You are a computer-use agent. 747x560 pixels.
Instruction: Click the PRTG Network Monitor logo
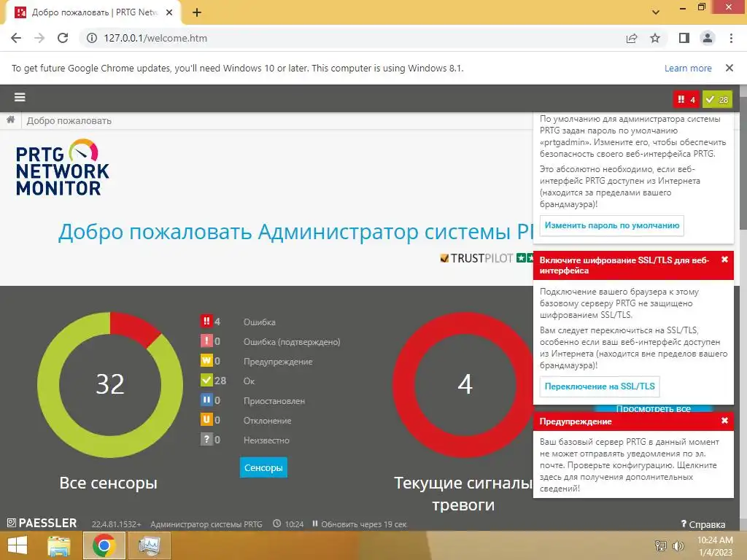(63, 168)
